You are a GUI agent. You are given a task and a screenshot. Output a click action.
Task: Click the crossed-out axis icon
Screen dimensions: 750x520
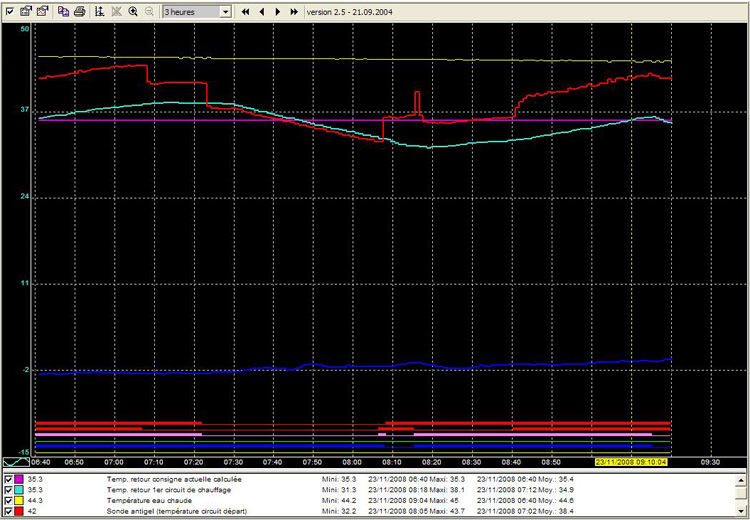click(116, 11)
